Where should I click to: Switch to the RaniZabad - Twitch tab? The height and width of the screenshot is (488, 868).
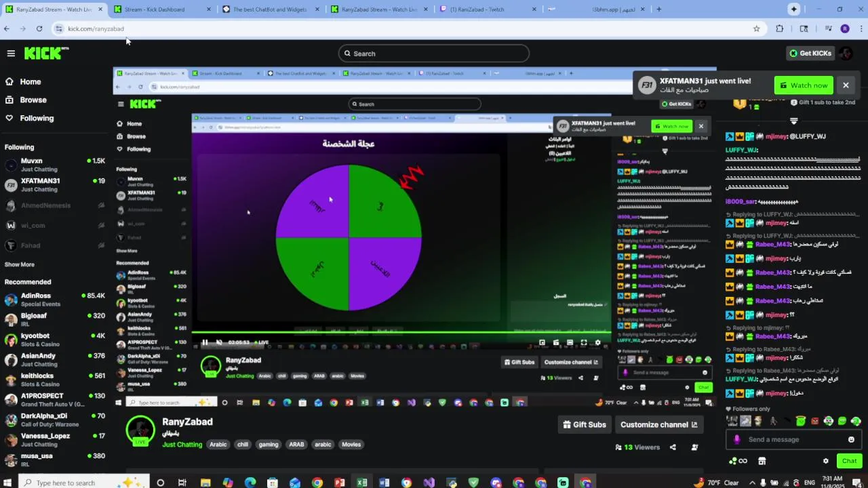[x=488, y=9]
